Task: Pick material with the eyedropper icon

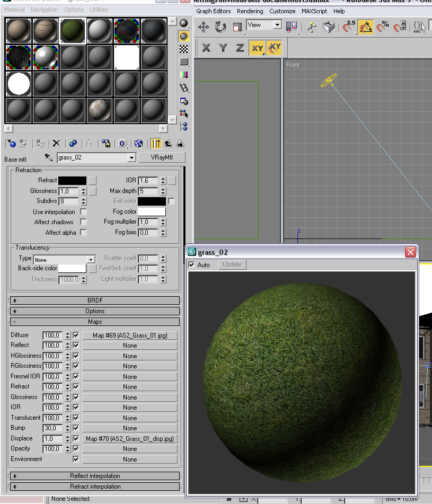Action: (x=49, y=157)
